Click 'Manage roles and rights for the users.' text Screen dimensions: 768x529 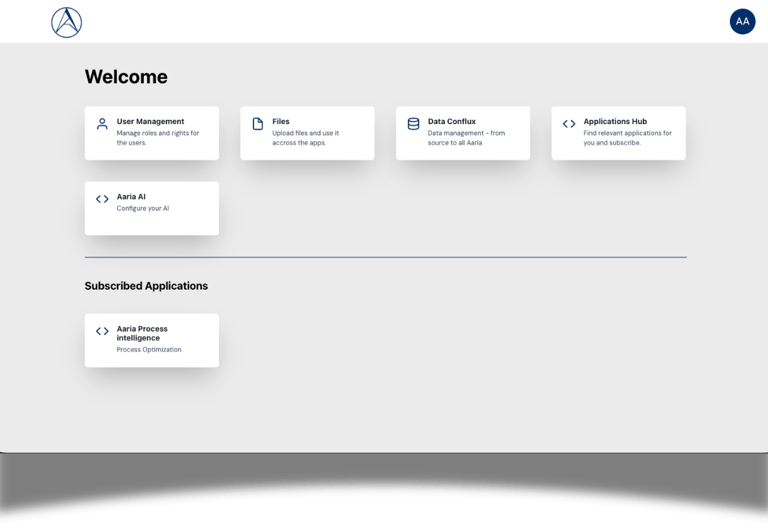[158, 138]
